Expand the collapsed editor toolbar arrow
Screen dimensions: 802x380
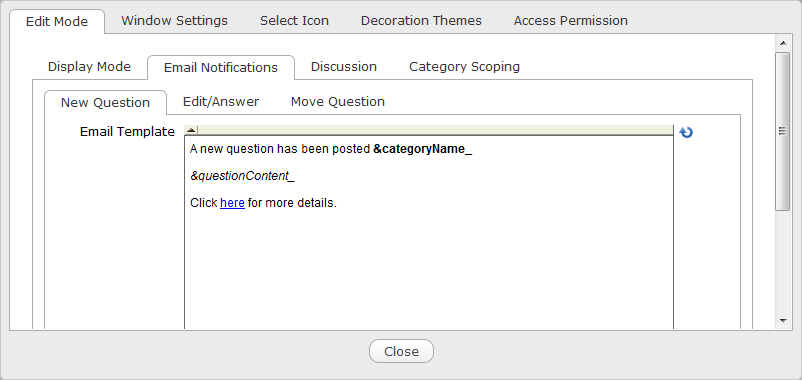[191, 130]
